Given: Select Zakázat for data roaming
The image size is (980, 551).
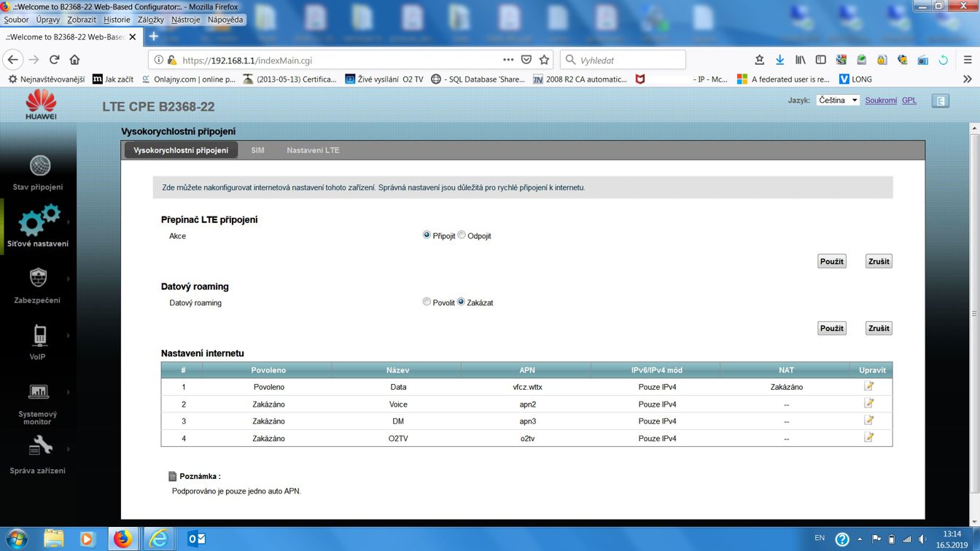Looking at the screenshot, I should coord(461,302).
